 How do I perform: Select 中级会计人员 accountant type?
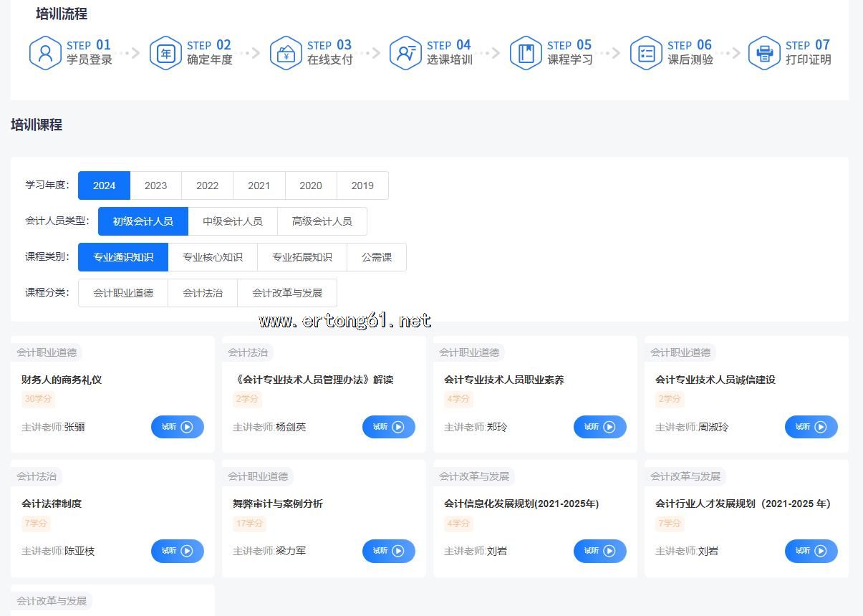point(232,221)
